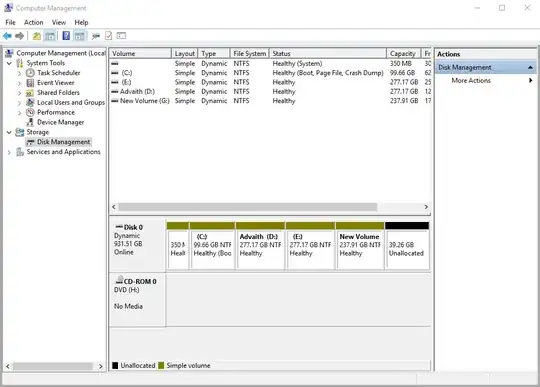
Task: Click the volume list scroll-right arrow
Action: (x=426, y=207)
